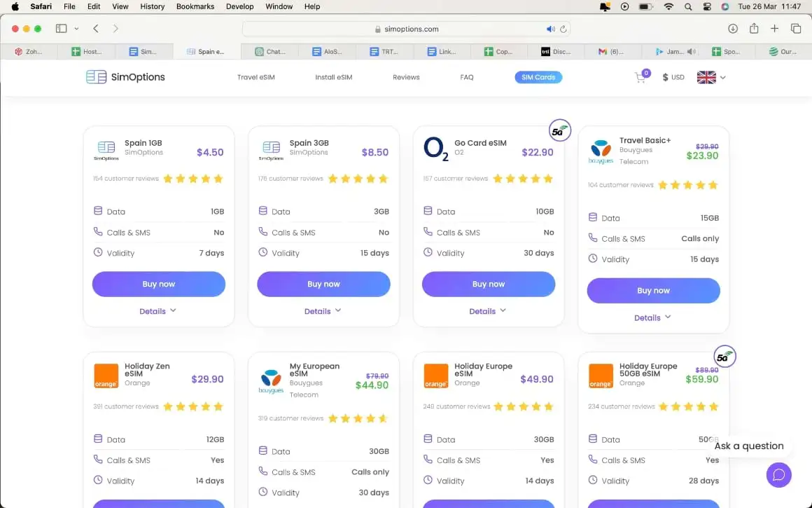Viewport: 812px width, 508px height.
Task: Select the SIM Cards nav pill
Action: [538, 77]
